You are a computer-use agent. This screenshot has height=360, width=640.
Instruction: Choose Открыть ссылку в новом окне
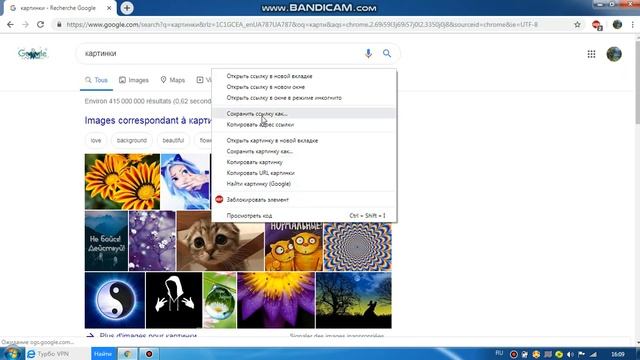304,87
